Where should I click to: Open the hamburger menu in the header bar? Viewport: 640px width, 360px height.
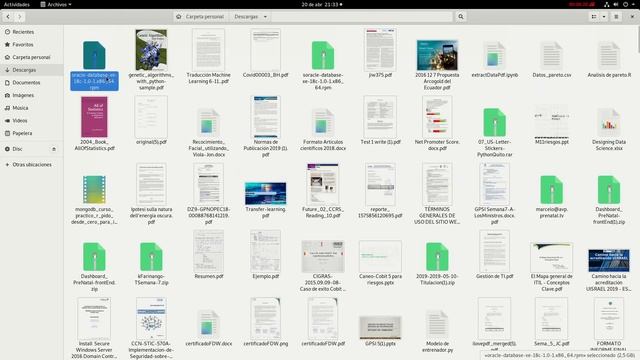[616, 17]
